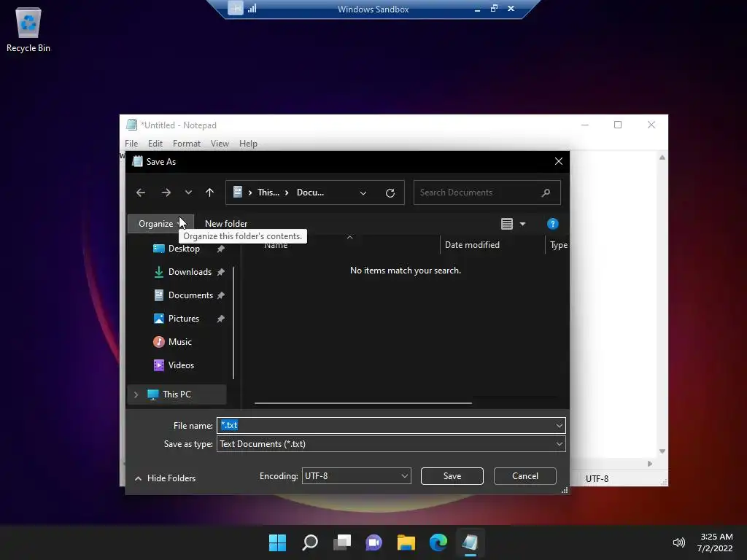747x560 pixels.
Task: Go up one folder level
Action: pyautogui.click(x=209, y=192)
